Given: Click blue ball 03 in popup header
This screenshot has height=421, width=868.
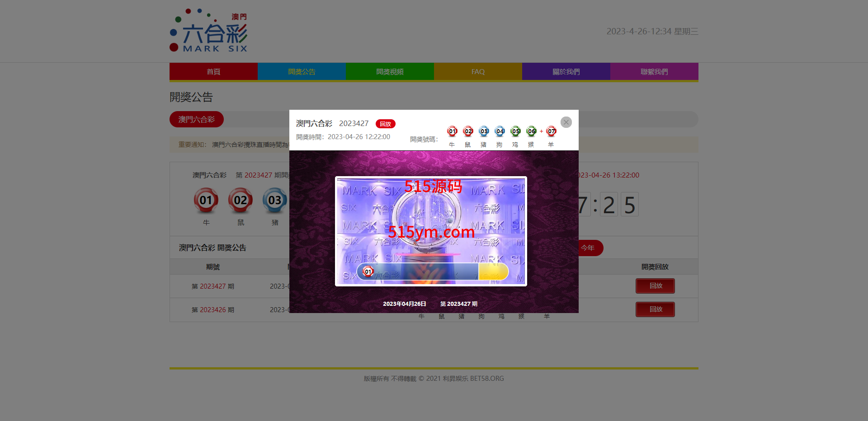Looking at the screenshot, I should pos(484,131).
